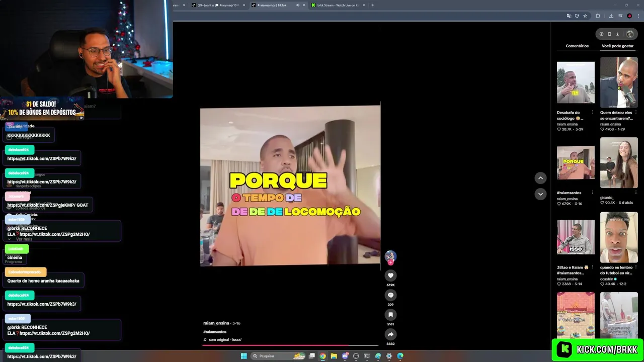
Task: Switch to the brkk Stream Kick browser tab
Action: pos(338,5)
